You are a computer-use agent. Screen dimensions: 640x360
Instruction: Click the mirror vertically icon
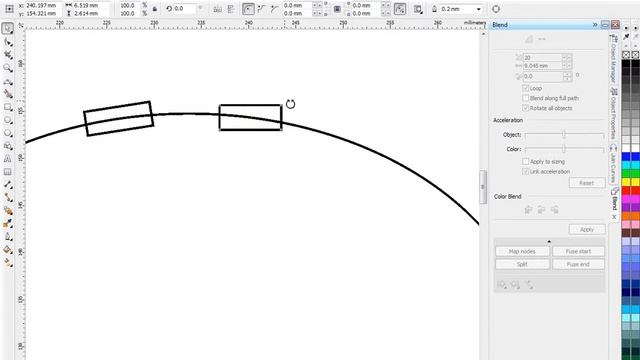pos(231,9)
